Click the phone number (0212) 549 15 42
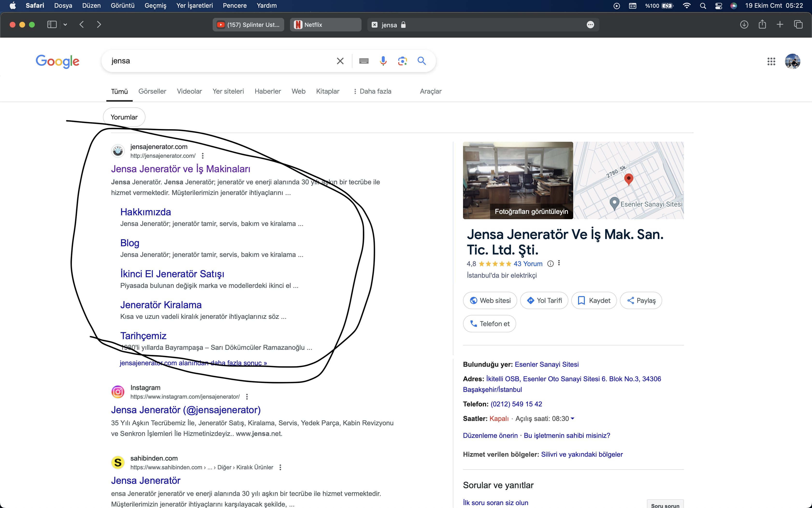The height and width of the screenshot is (508, 812). (516, 404)
